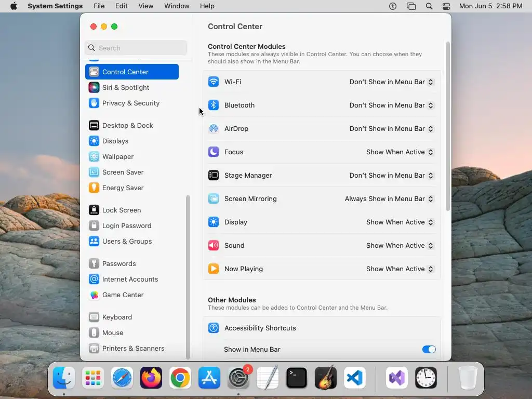Launch Finder from the Dock

(x=64, y=378)
